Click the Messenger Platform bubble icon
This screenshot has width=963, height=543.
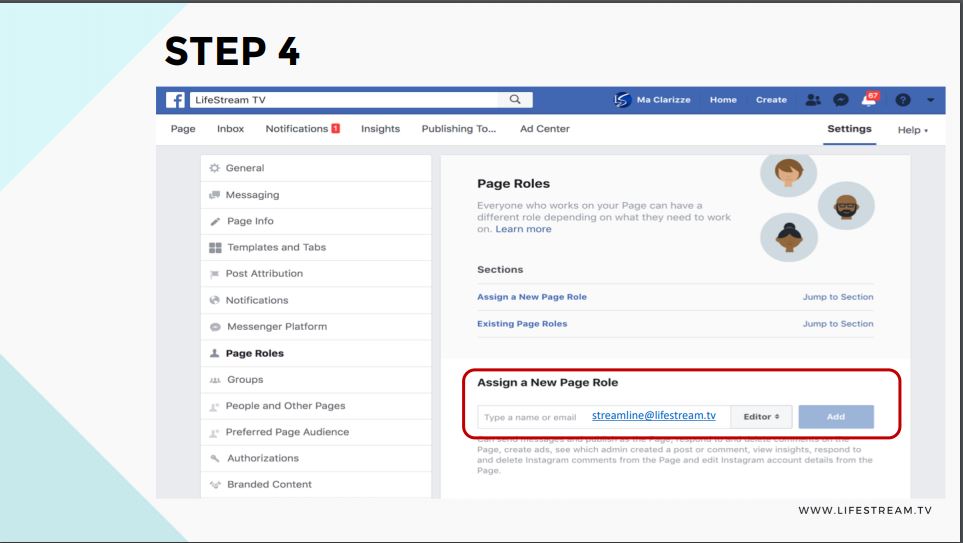tap(215, 327)
